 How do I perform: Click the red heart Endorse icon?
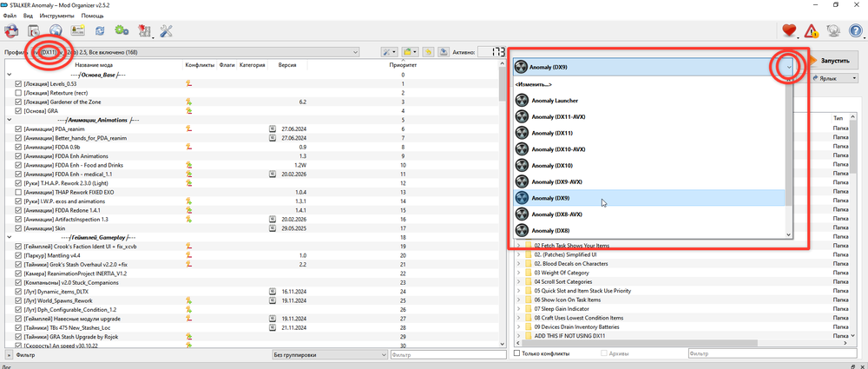[789, 31]
